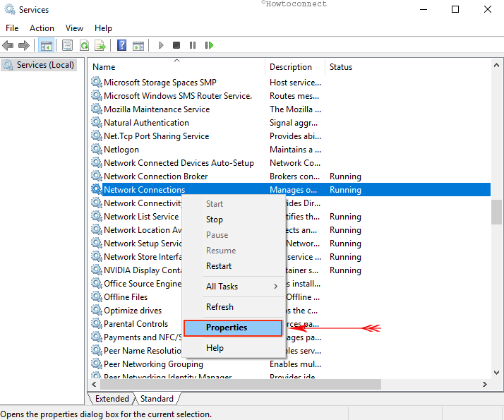Click the gear icon beside Offline Files
The height and width of the screenshot is (420, 504).
pyautogui.click(x=97, y=296)
